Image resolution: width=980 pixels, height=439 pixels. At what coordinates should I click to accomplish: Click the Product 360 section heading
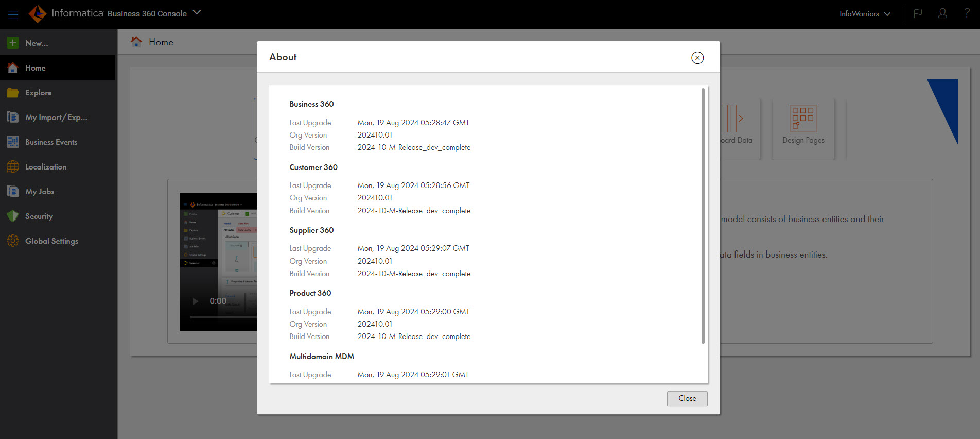coord(310,293)
